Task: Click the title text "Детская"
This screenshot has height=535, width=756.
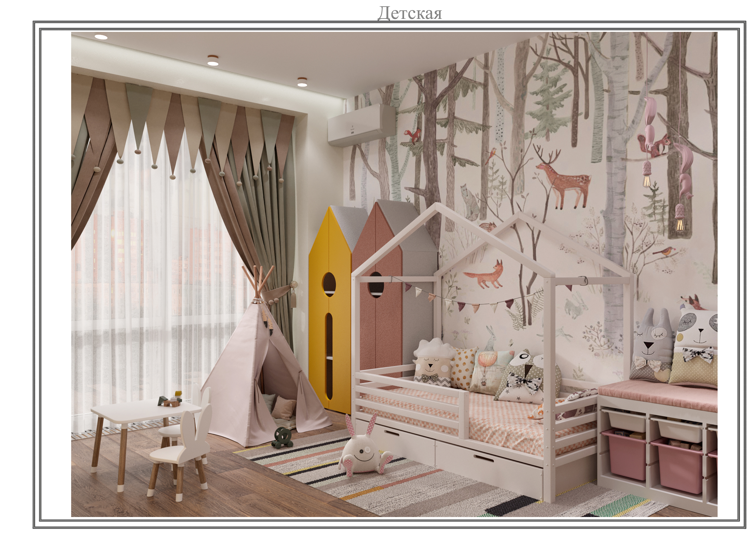Action: (x=410, y=14)
